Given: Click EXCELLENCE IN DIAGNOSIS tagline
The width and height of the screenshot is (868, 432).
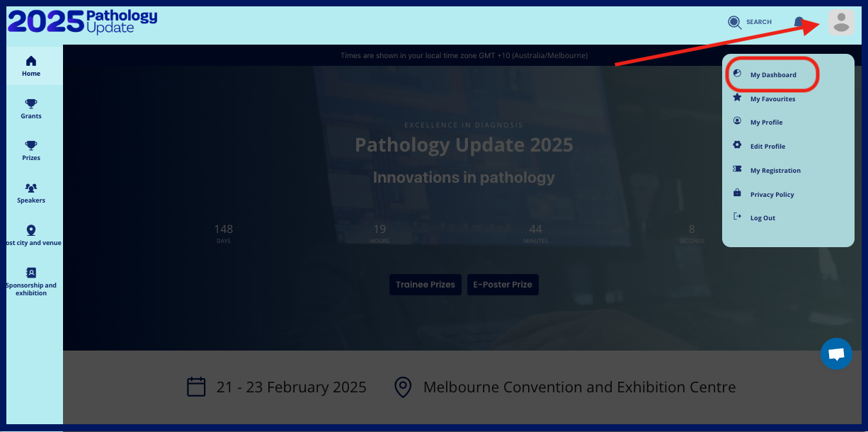Looking at the screenshot, I should (x=464, y=125).
